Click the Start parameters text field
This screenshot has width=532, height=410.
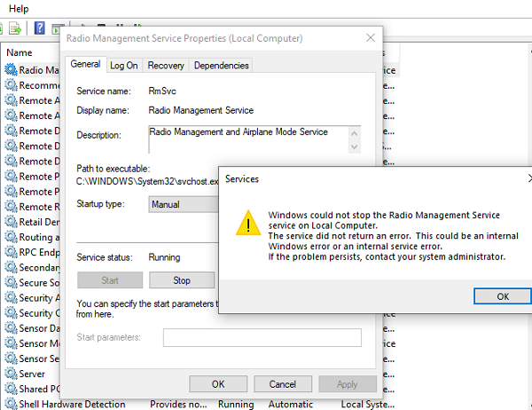coord(262,337)
